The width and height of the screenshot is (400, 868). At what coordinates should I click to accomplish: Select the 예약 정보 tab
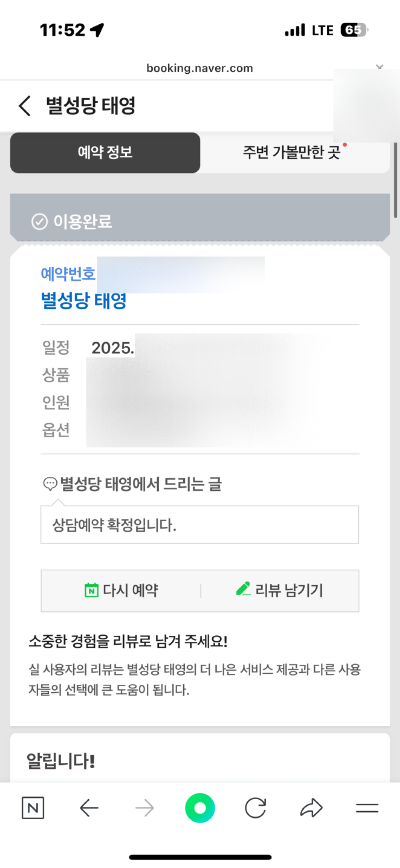tap(105, 153)
